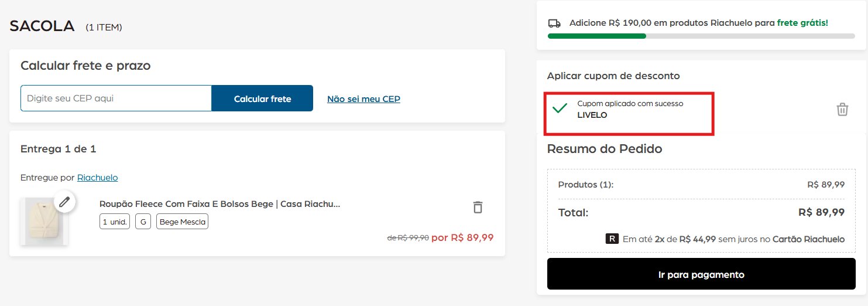Click the Ir para pagamento button
Screen dimensions: 868x306
tap(701, 274)
